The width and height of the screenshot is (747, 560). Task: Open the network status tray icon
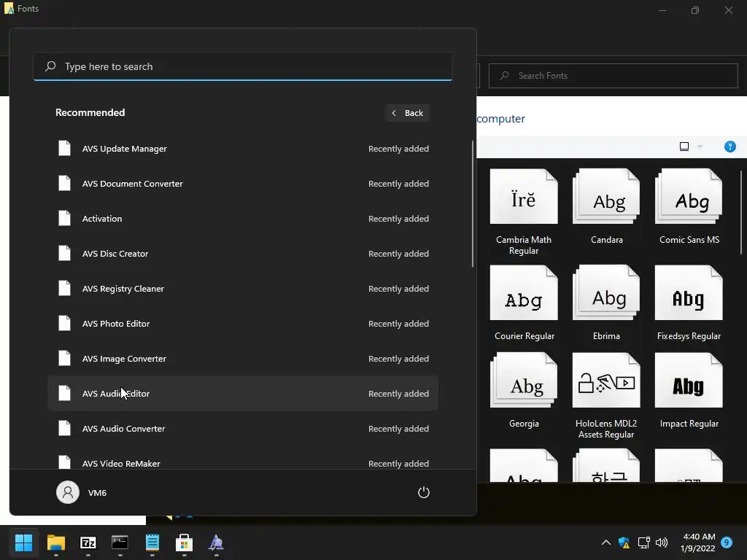tap(643, 542)
